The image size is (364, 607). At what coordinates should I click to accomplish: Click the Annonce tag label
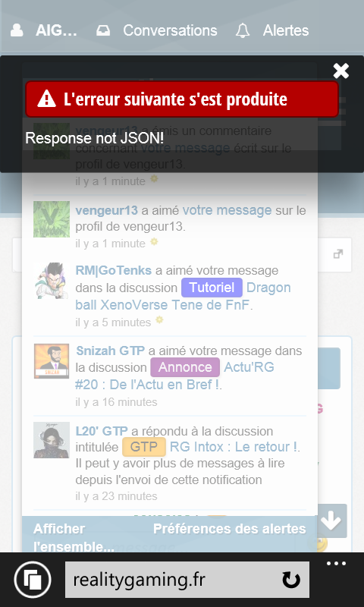click(185, 367)
